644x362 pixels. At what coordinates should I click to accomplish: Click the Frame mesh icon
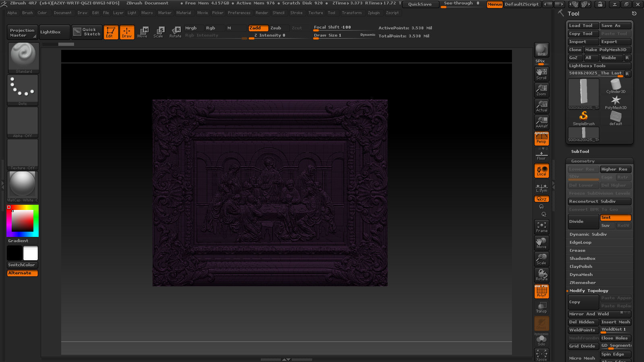tap(541, 227)
